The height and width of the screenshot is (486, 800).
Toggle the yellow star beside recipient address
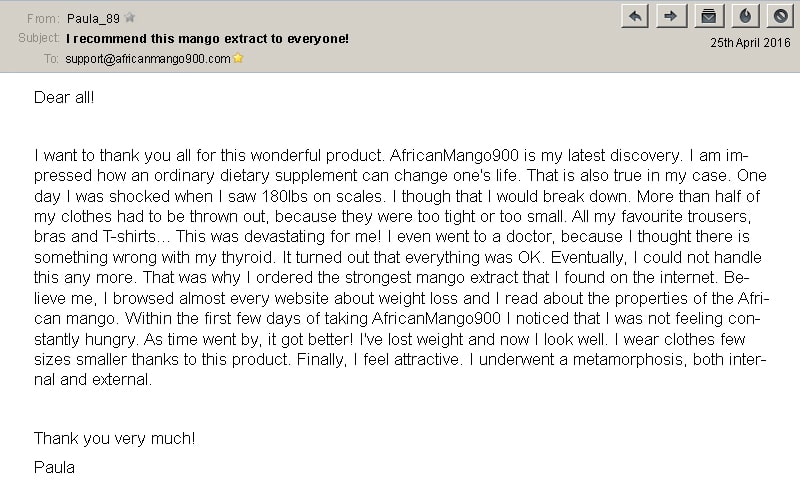[x=238, y=58]
